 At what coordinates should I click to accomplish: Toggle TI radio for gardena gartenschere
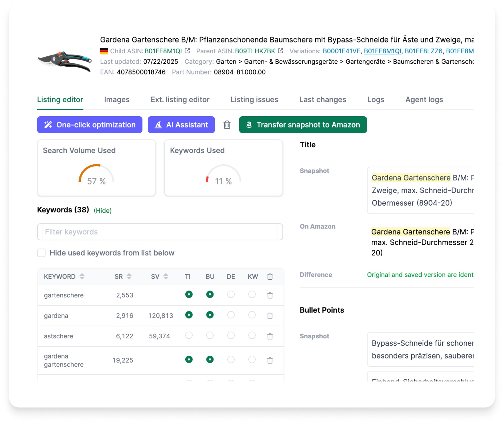coord(189,359)
